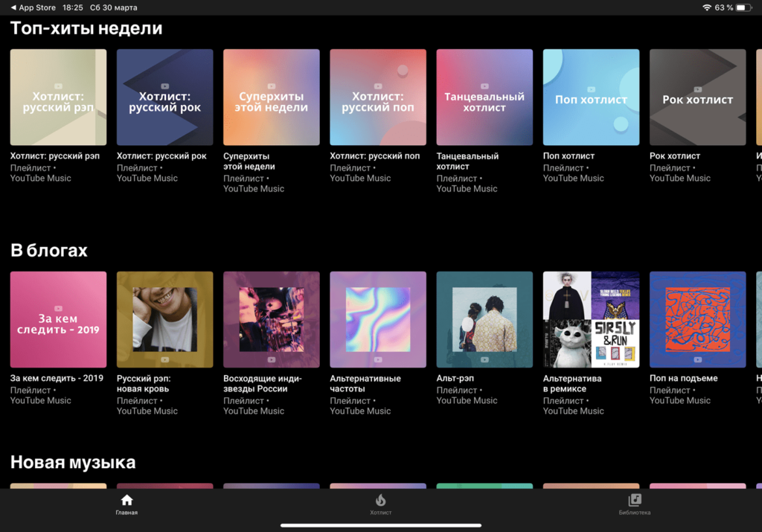
Task: Tap the battery indicator icon
Action: (746, 7)
